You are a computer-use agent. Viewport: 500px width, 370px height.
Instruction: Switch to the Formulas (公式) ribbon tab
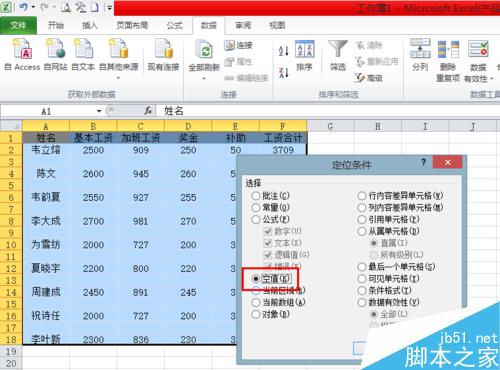pyautogui.click(x=174, y=25)
